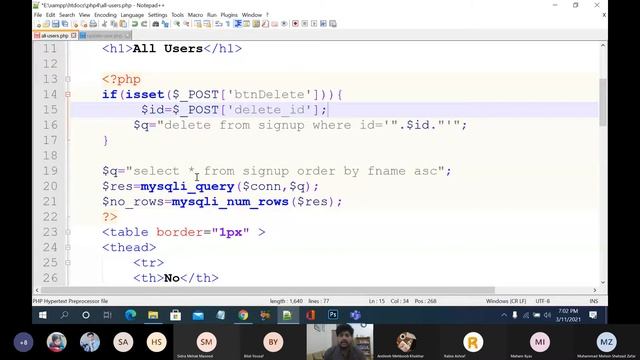Open the File menu

(x=38, y=15)
